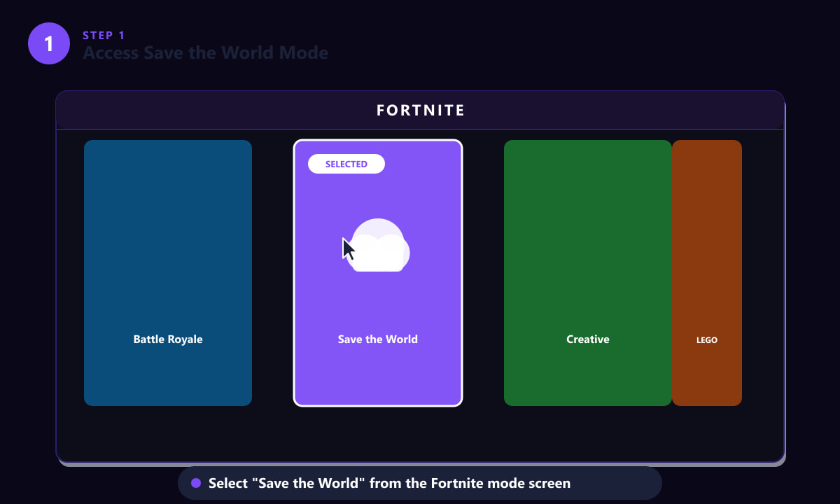Click the "Access Save the World Mode" heading
840x504 pixels.
coord(206,52)
